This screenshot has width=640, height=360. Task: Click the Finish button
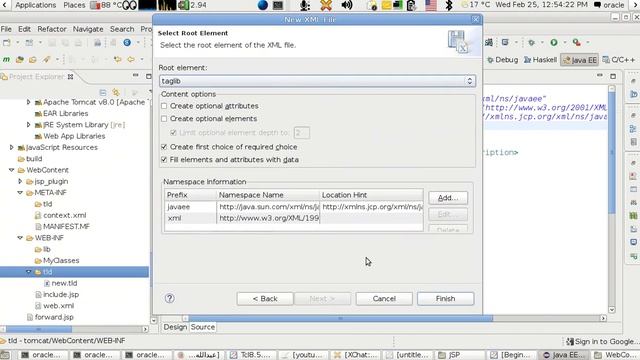tap(445, 299)
